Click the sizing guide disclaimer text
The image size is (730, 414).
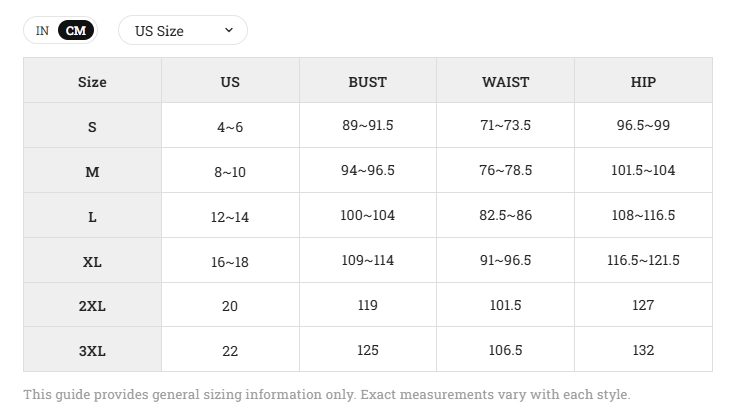coord(327,394)
